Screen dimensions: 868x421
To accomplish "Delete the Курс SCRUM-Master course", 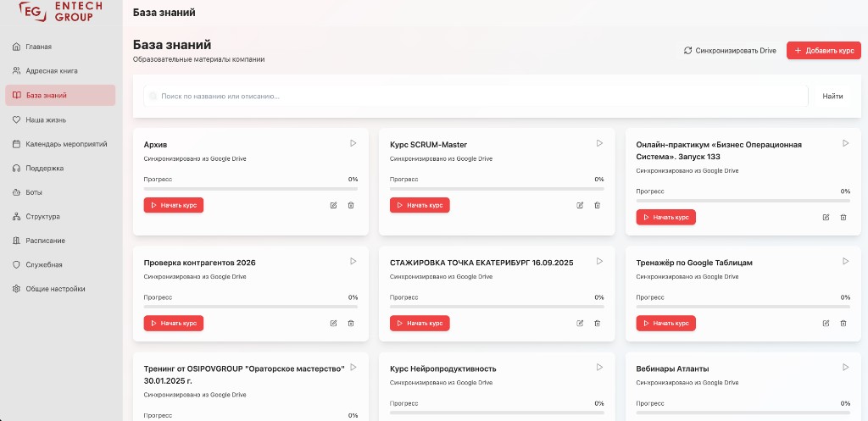I will [x=598, y=205].
